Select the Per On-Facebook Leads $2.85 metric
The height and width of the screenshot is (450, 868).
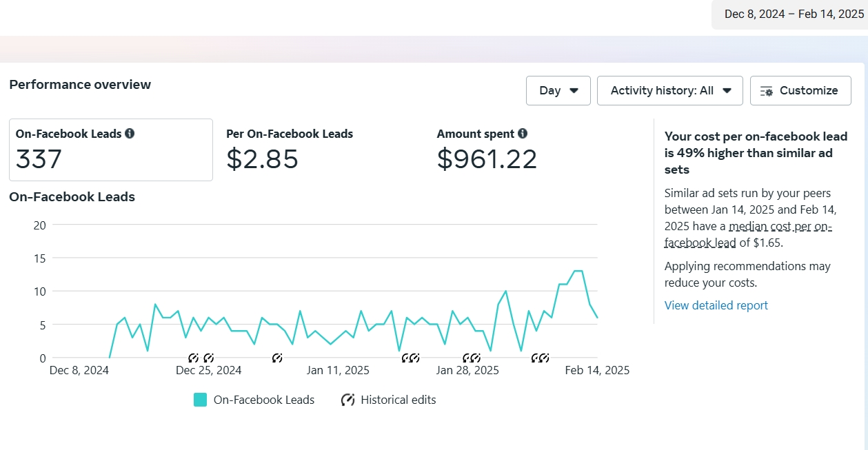click(x=290, y=150)
